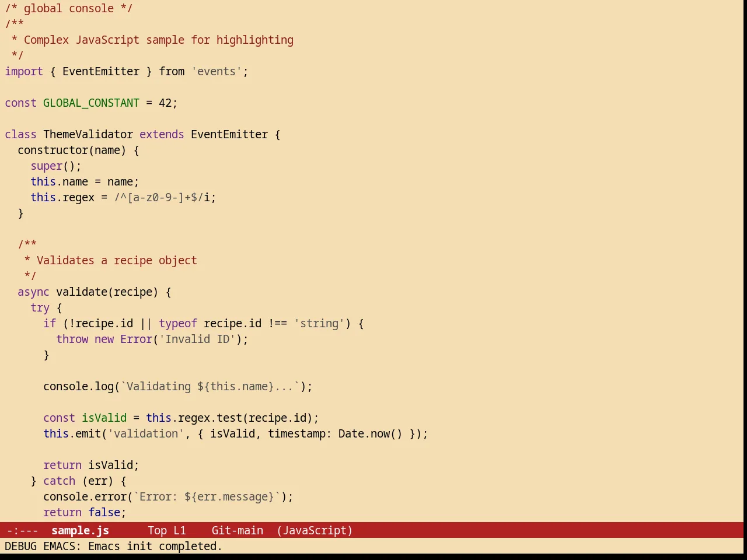Click the '${err.message}' template expression
747x560 pixels.
[x=229, y=496]
